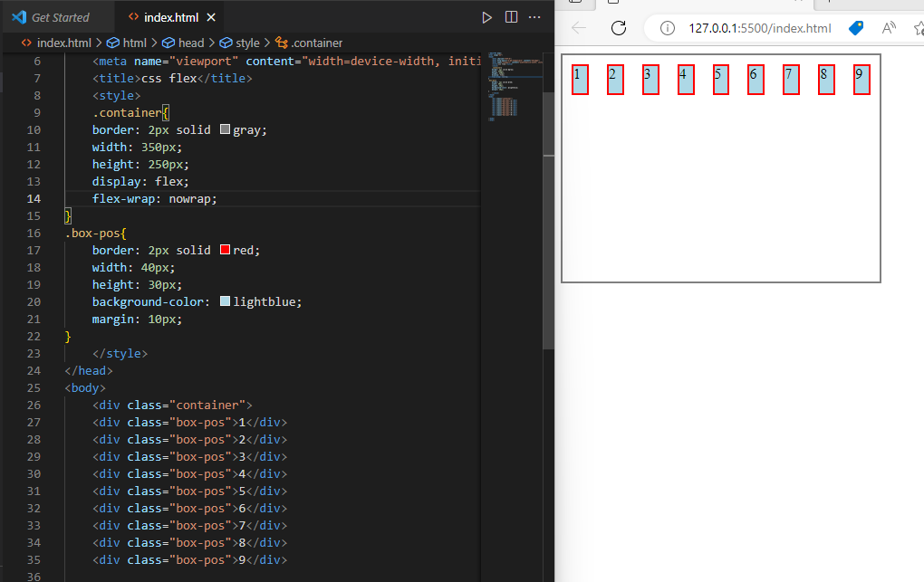This screenshot has width=924, height=582.
Task: Close the index.html editor tab
Action: click(211, 18)
